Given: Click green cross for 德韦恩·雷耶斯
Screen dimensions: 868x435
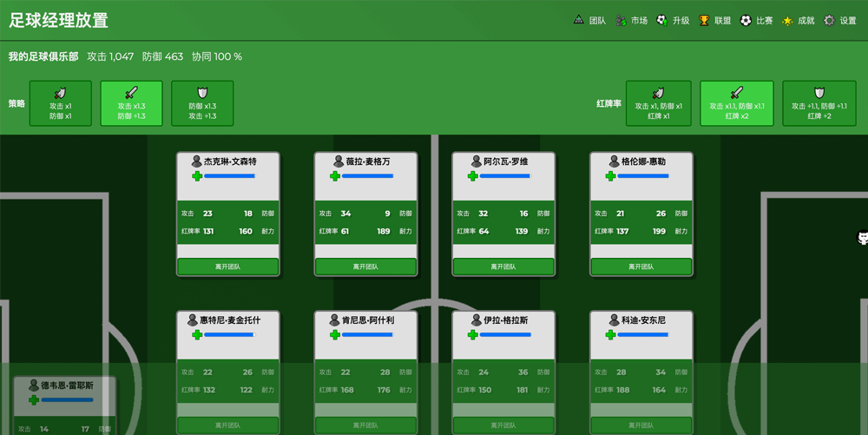Looking at the screenshot, I should tap(34, 399).
